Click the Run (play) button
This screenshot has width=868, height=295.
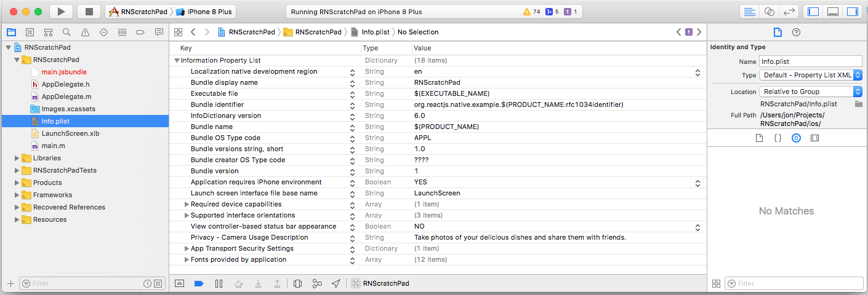tap(61, 12)
